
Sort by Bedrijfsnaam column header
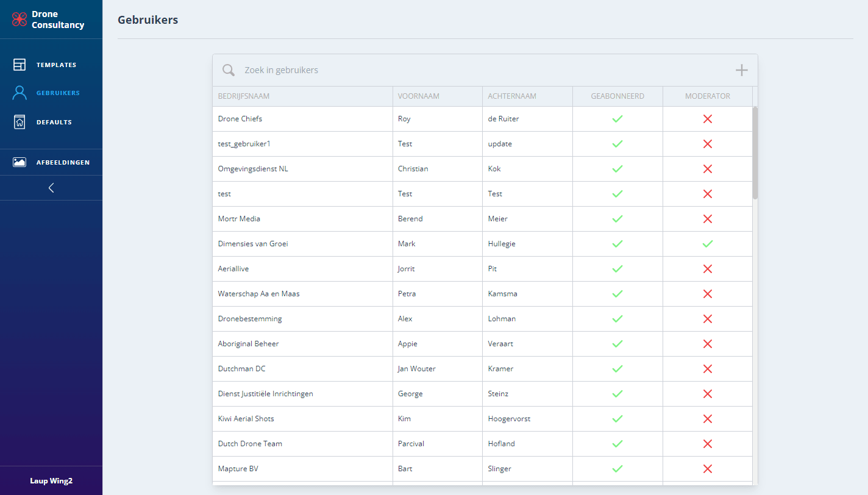(244, 96)
